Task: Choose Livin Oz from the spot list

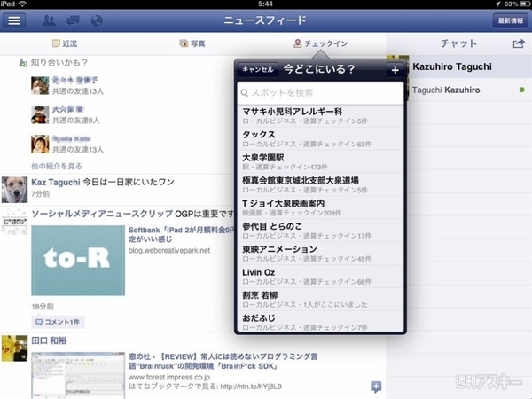Action: [x=320, y=277]
